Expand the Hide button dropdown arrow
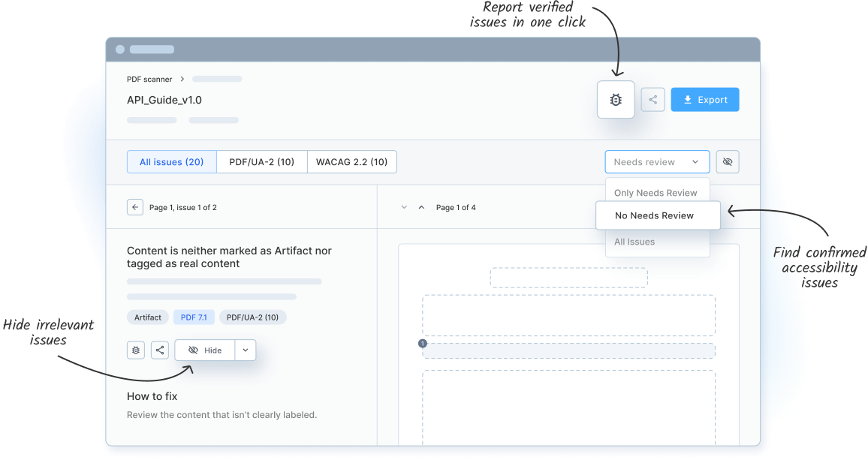 pos(246,350)
